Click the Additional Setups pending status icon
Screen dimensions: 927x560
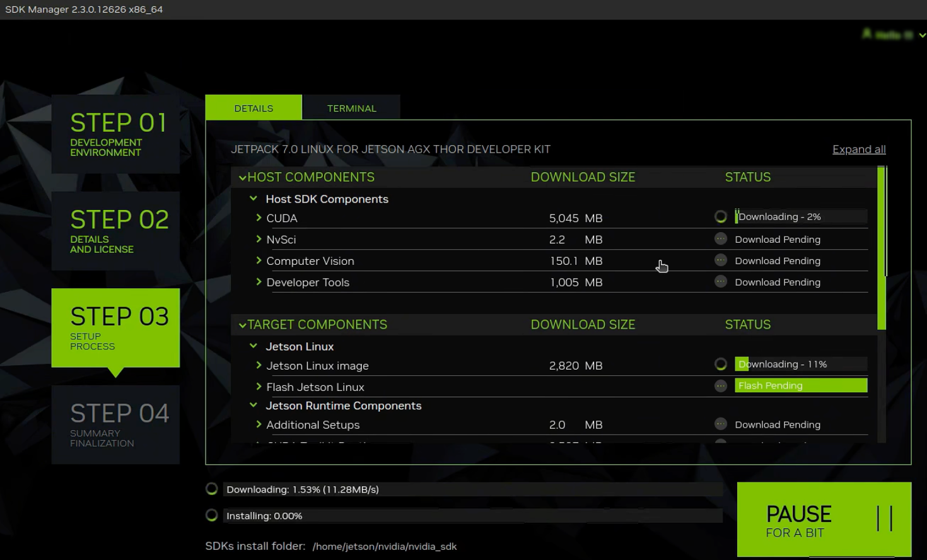click(721, 424)
